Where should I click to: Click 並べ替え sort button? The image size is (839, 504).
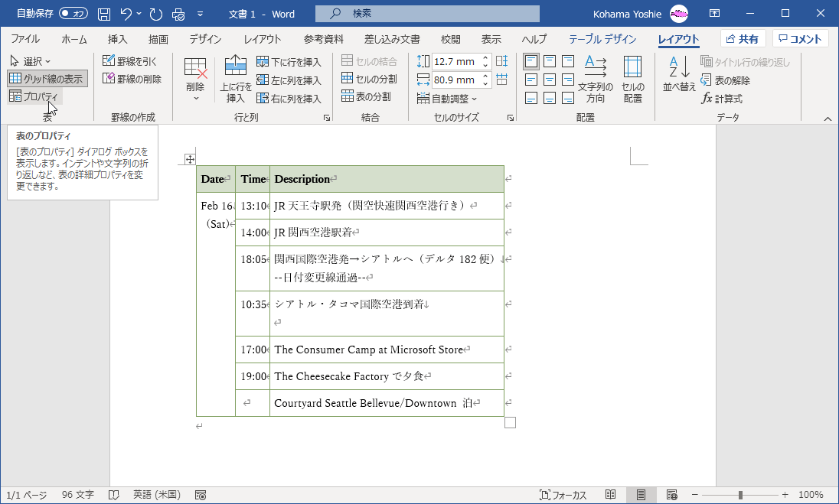(x=679, y=73)
